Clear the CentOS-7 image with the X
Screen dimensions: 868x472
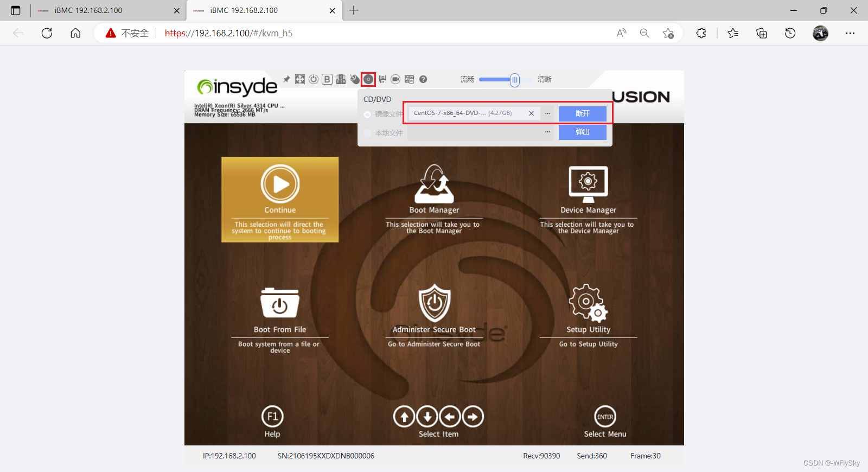532,113
